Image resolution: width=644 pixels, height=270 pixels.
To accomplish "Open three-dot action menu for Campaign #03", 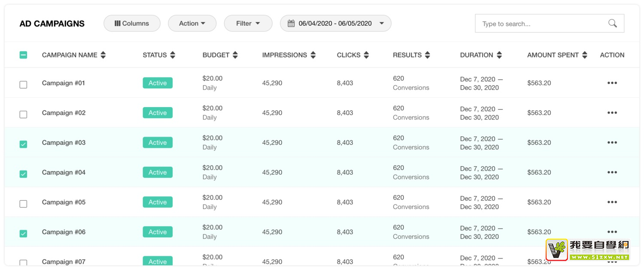I will (612, 143).
